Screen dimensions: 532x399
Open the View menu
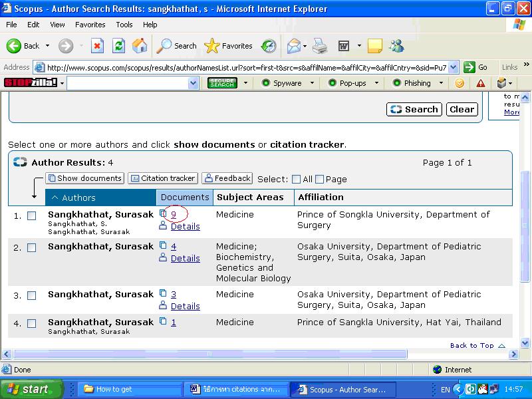pos(57,25)
